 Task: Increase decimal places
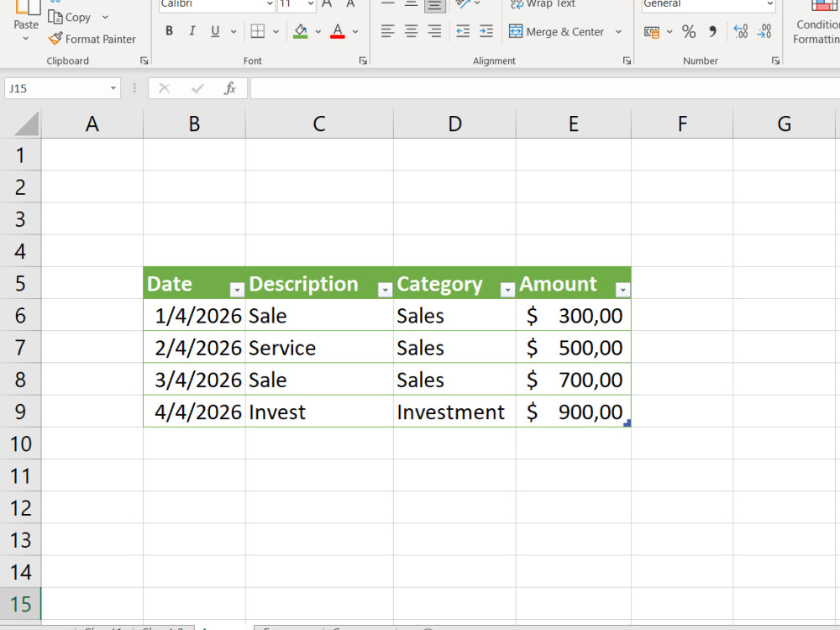pyautogui.click(x=741, y=32)
